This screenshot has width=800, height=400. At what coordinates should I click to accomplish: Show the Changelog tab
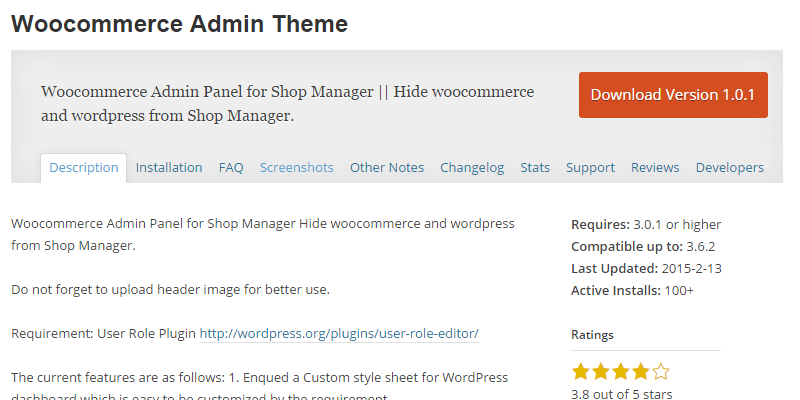tap(472, 168)
